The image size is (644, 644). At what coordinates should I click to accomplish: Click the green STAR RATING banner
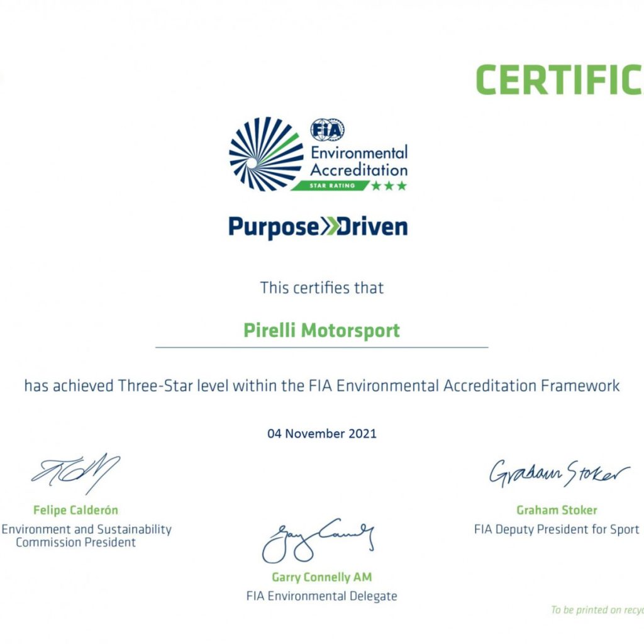(331, 186)
